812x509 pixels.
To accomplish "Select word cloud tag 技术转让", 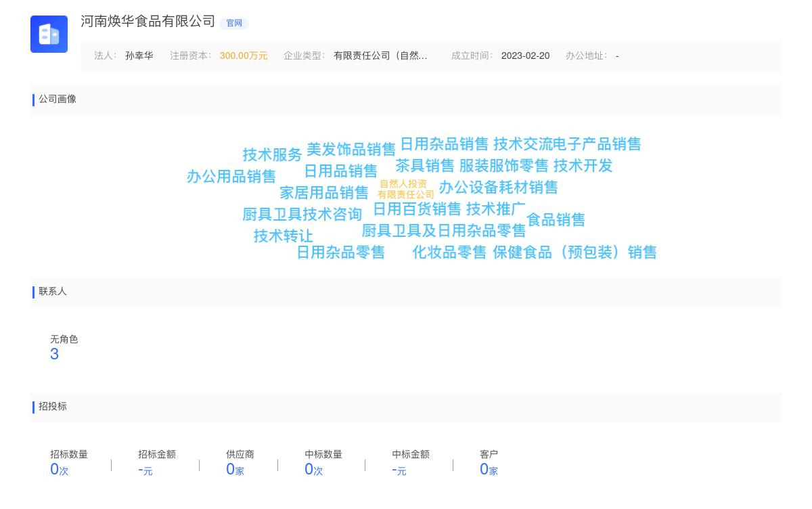I will tap(284, 236).
